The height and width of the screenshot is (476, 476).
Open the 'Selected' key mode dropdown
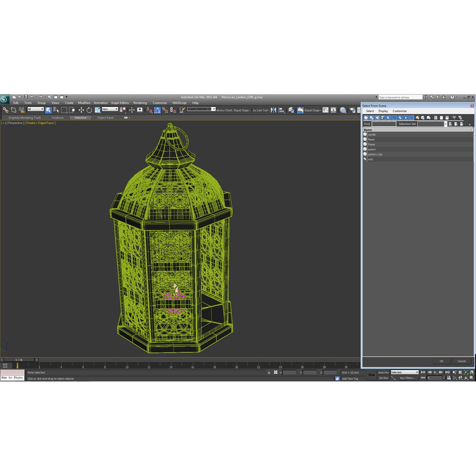404,372
